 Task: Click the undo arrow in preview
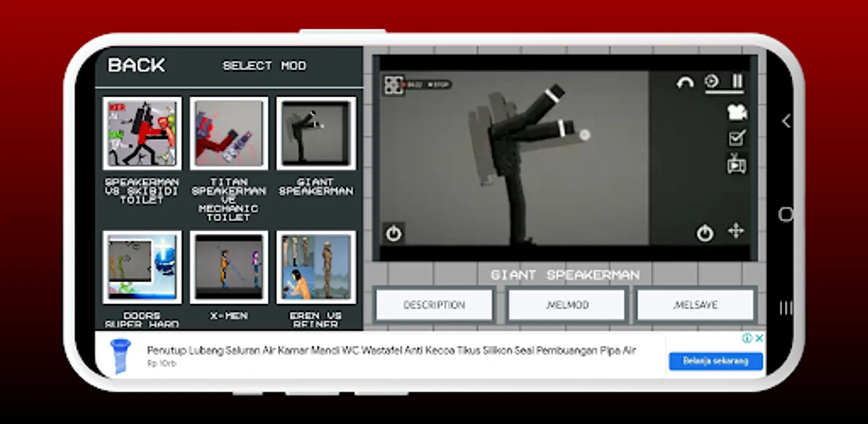coord(685,83)
